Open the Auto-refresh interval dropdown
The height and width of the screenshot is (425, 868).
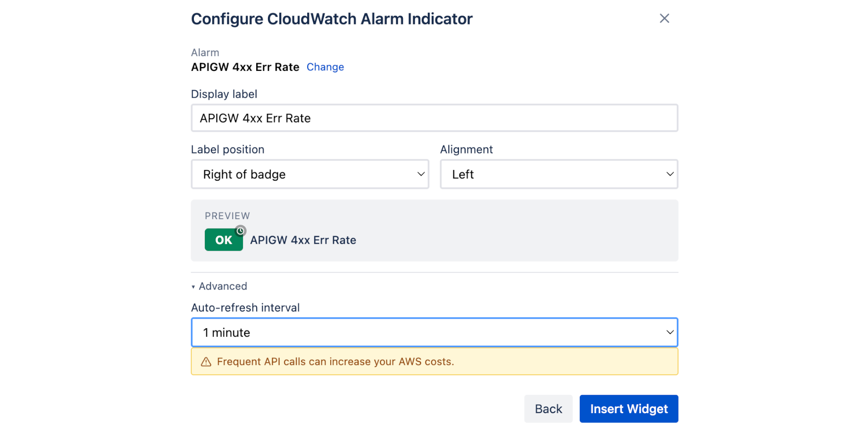tap(434, 332)
